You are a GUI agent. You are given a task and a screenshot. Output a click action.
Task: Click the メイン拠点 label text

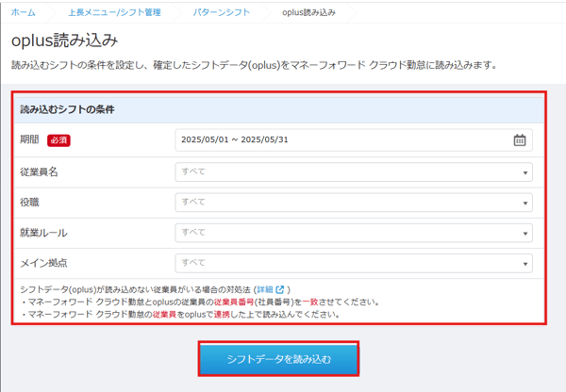tap(43, 262)
